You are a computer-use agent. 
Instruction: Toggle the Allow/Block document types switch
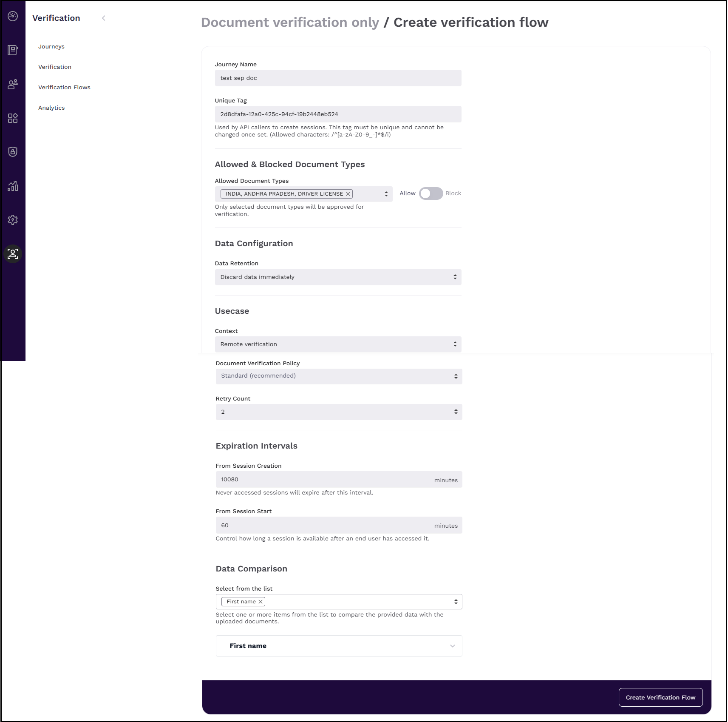431,193
